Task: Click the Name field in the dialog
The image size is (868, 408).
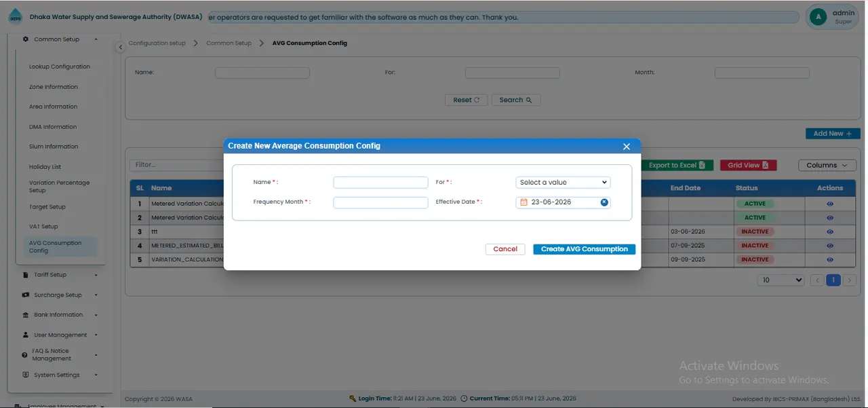Action: point(380,183)
